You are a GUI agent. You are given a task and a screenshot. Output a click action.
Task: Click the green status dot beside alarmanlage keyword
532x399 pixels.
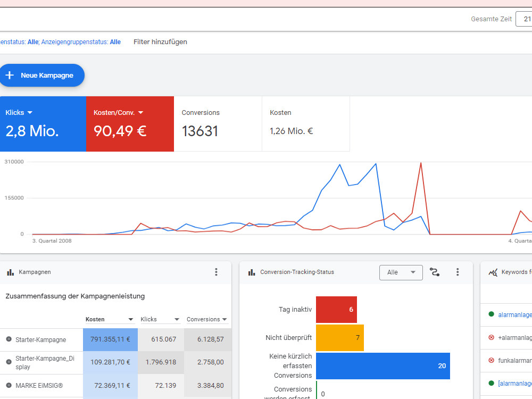click(x=491, y=314)
